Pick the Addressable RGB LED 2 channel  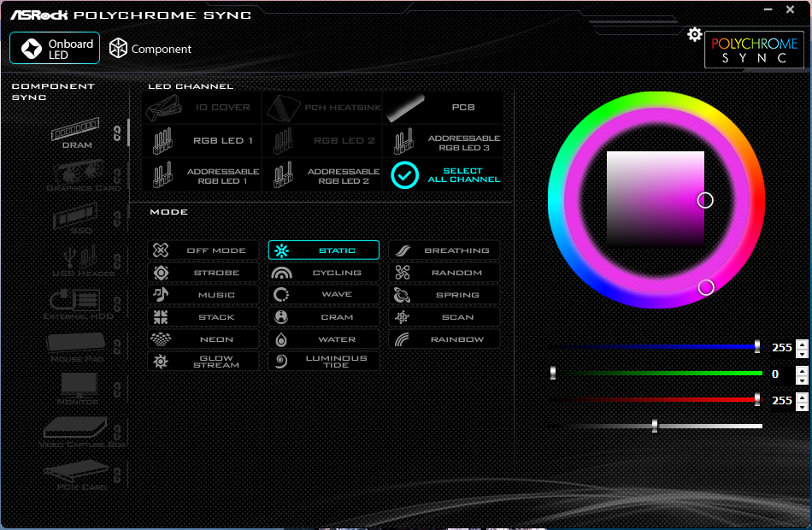coord(322,175)
